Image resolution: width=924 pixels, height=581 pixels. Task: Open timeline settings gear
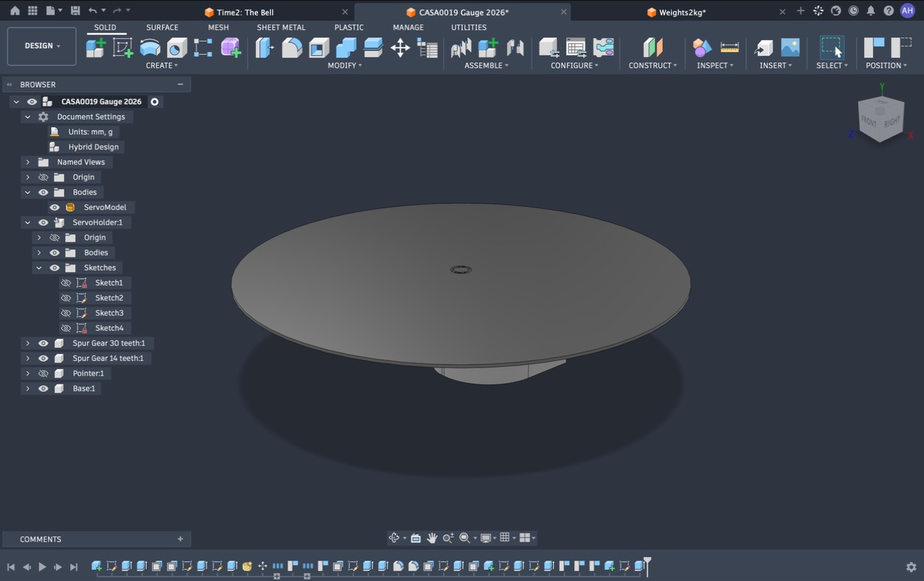pyautogui.click(x=911, y=567)
